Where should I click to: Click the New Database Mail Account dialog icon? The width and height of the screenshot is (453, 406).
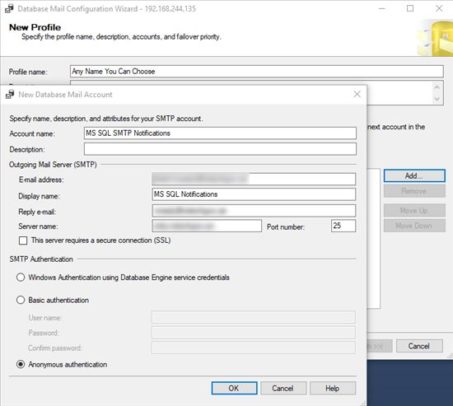(10, 94)
